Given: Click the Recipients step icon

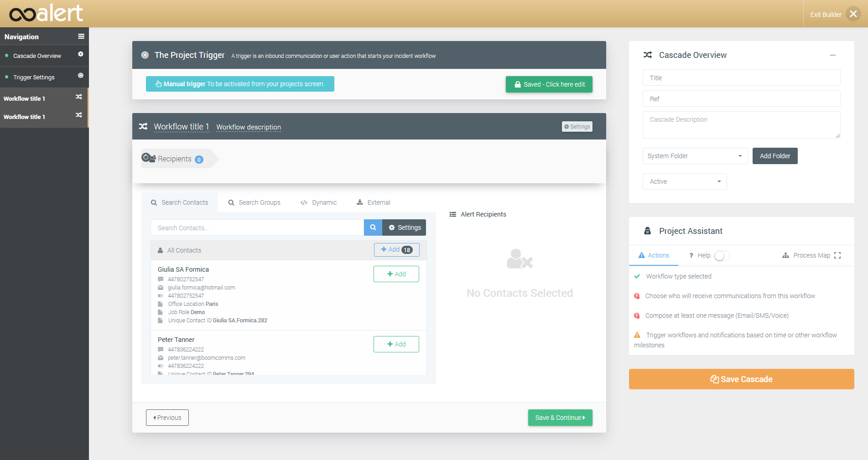Looking at the screenshot, I should [x=148, y=158].
